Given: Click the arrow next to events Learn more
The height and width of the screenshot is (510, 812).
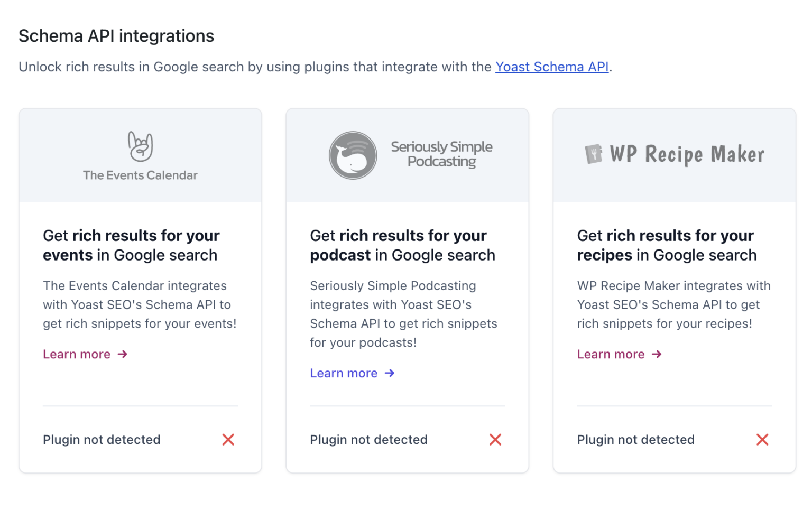Looking at the screenshot, I should tap(123, 354).
